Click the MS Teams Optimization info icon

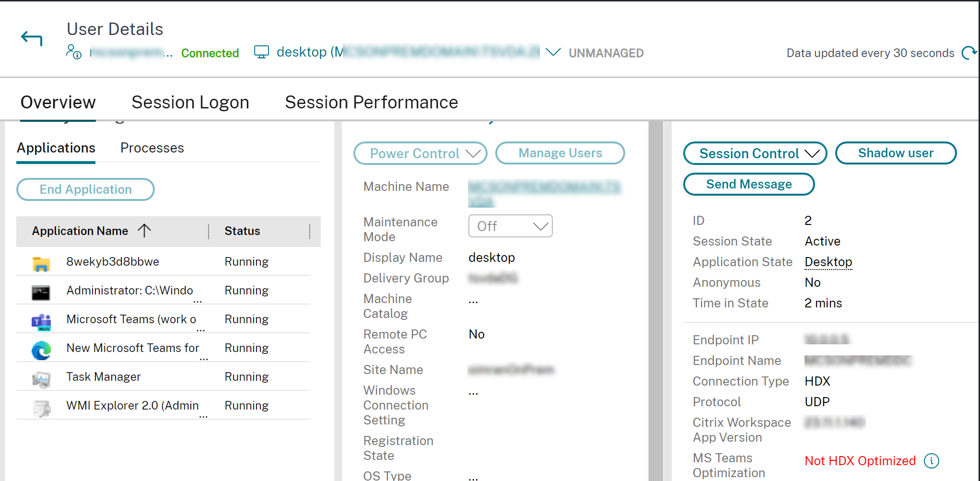[932, 461]
